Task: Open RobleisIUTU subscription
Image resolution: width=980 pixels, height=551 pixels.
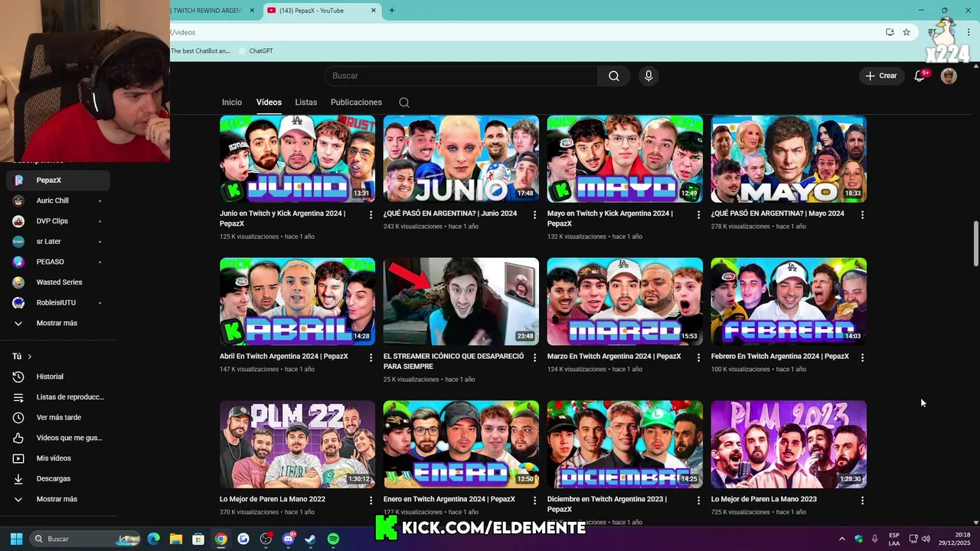Action: coord(58,302)
